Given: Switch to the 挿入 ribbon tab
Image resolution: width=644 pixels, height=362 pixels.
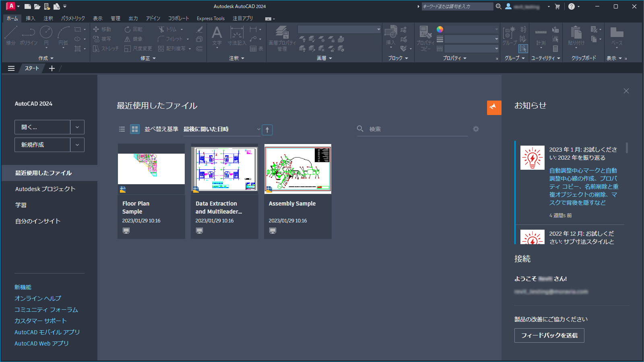Looking at the screenshot, I should 30,18.
